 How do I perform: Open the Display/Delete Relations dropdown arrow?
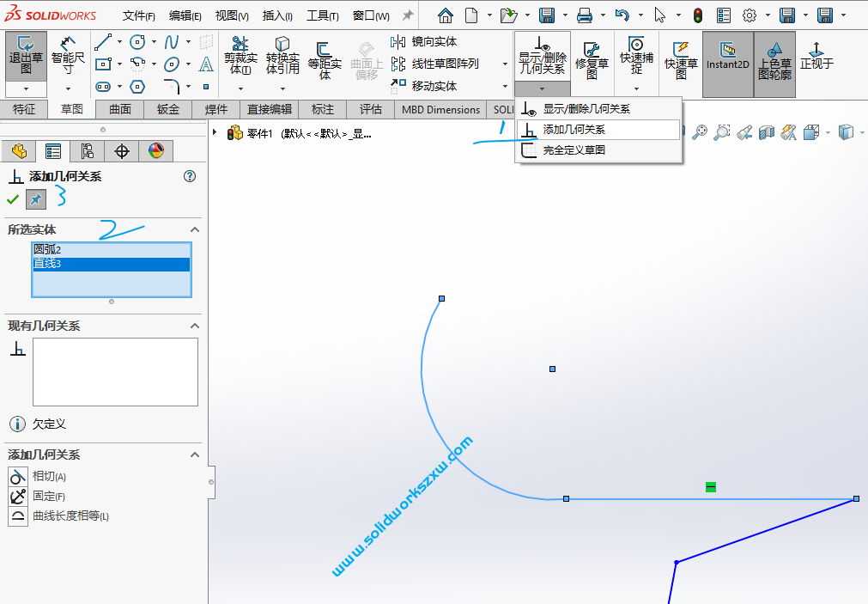click(x=542, y=88)
